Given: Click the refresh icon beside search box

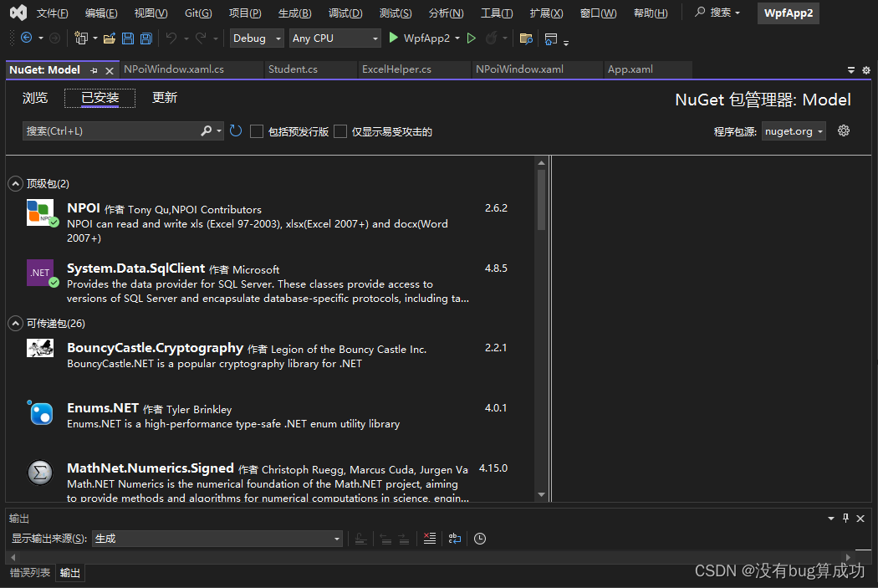Looking at the screenshot, I should click(x=236, y=131).
